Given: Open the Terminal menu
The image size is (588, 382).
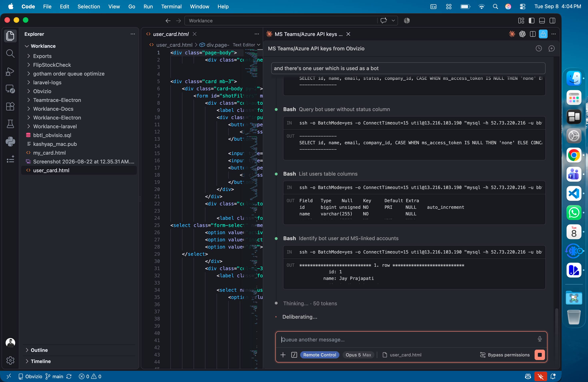Looking at the screenshot, I should [171, 6].
